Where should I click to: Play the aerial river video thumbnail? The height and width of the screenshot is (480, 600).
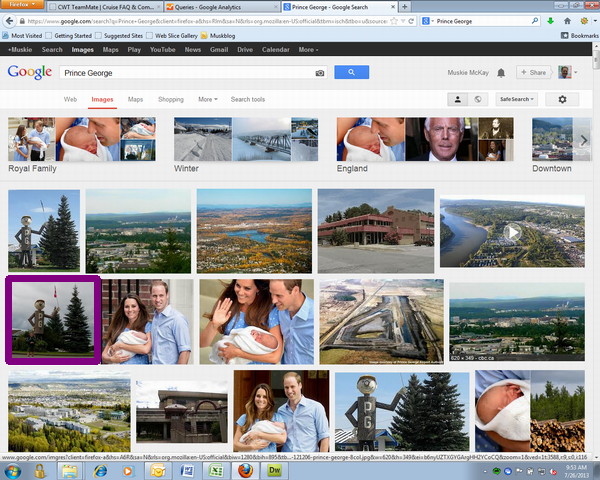pos(512,232)
